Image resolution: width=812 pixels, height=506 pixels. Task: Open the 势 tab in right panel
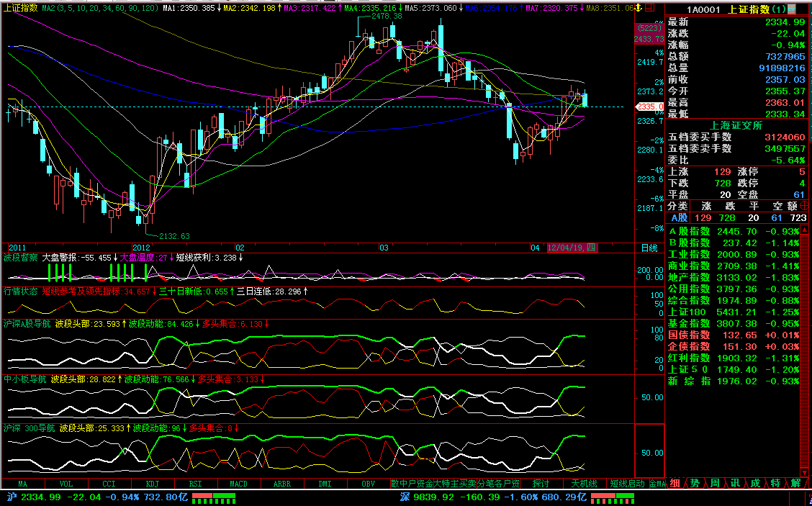pos(695,483)
